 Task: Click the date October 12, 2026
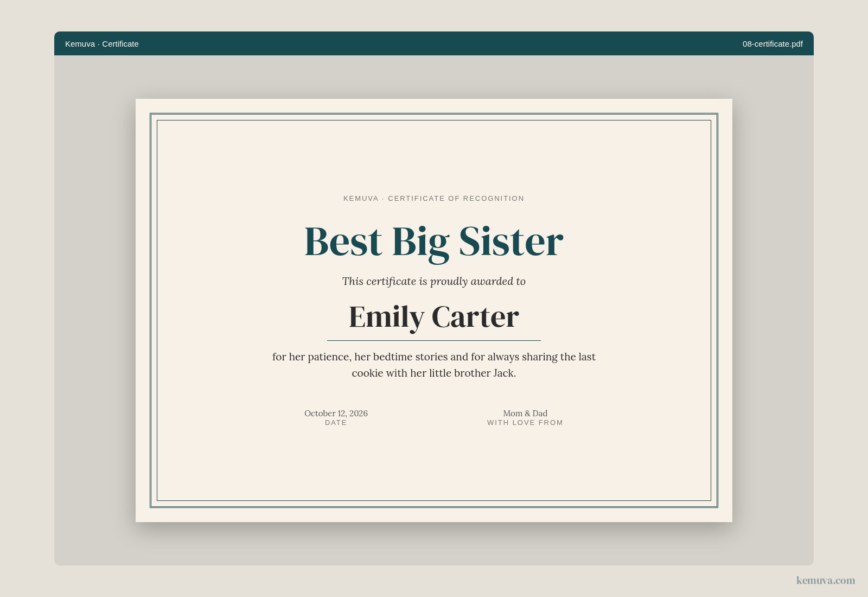(336, 413)
